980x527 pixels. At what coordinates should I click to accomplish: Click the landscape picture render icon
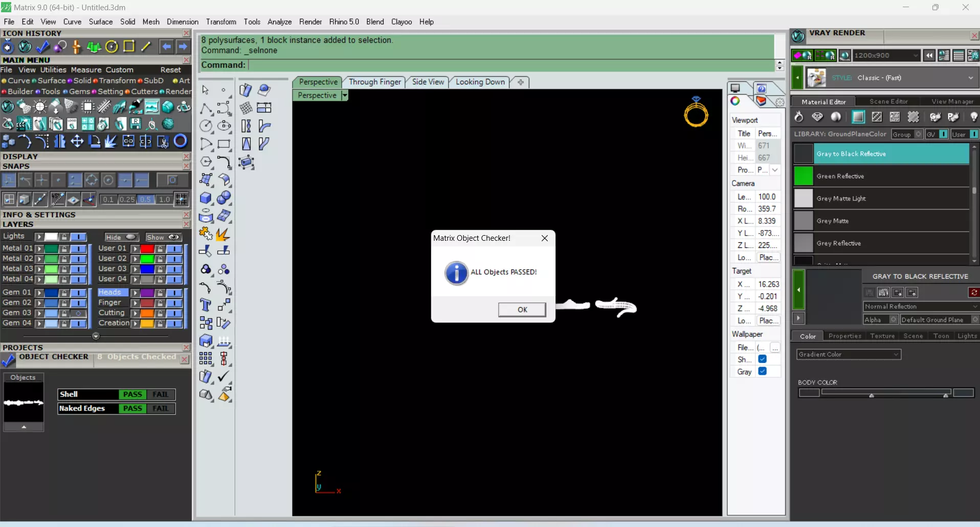click(x=151, y=107)
